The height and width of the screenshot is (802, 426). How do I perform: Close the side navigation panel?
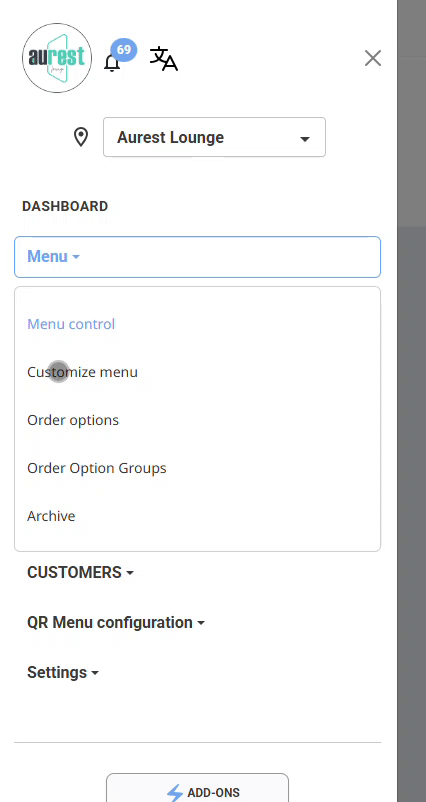point(373,58)
